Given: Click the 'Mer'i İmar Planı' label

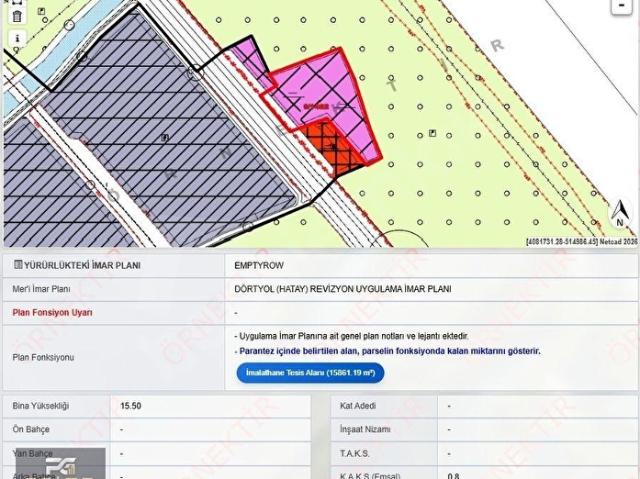Looking at the screenshot, I should [x=41, y=289].
